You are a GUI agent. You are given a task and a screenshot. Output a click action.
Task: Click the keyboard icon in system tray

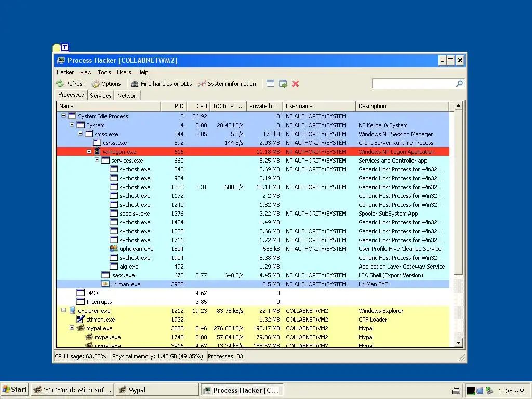(456, 391)
